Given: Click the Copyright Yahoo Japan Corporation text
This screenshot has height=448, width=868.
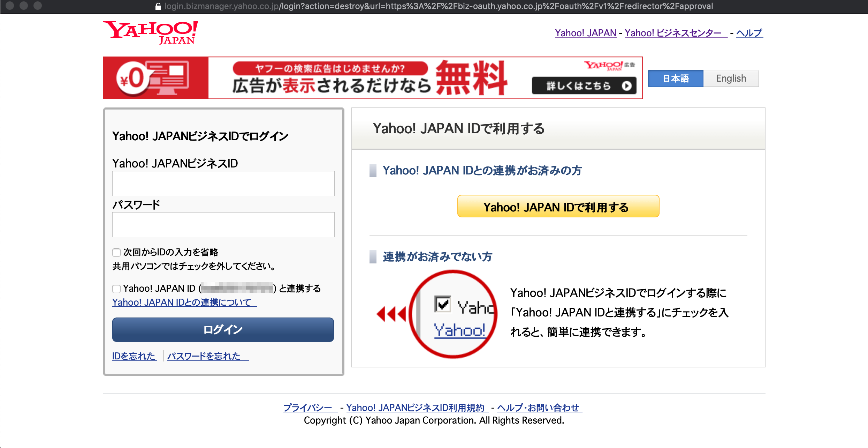Looking at the screenshot, I should point(434,420).
